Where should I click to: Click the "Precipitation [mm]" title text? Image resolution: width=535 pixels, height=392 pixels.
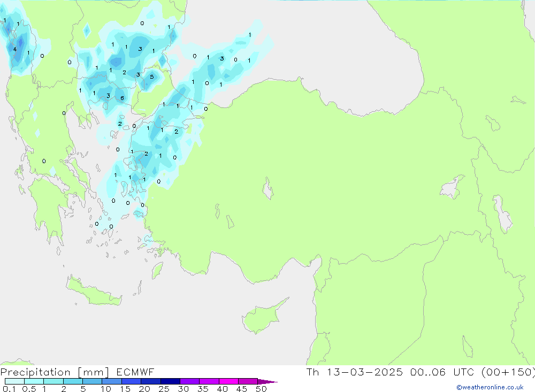[55, 372]
